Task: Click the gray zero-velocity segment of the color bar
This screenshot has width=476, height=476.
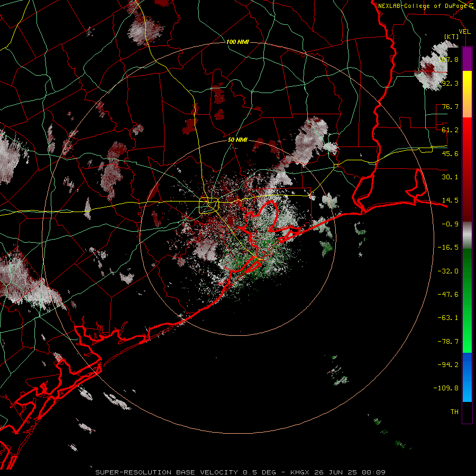Action: [467, 235]
